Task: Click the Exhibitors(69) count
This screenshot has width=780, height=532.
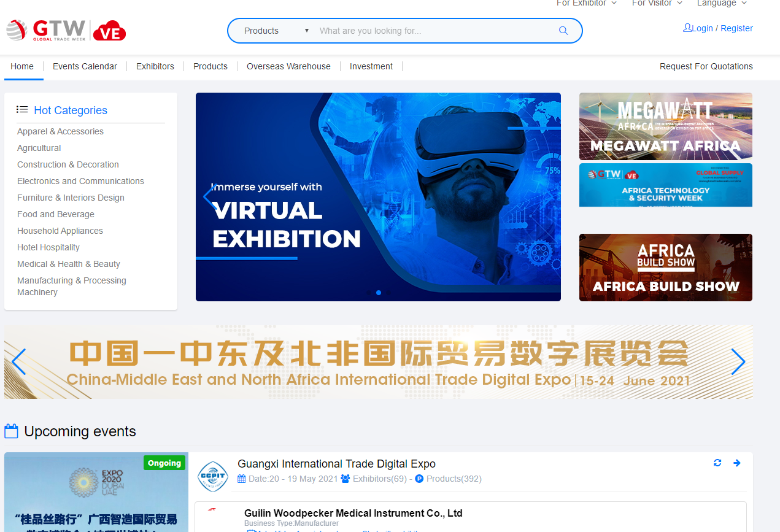Action: [380, 479]
